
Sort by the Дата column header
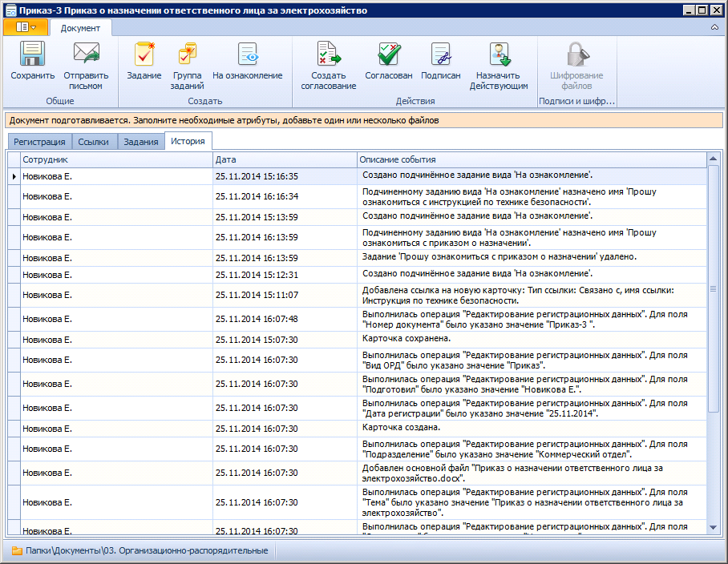point(284,159)
